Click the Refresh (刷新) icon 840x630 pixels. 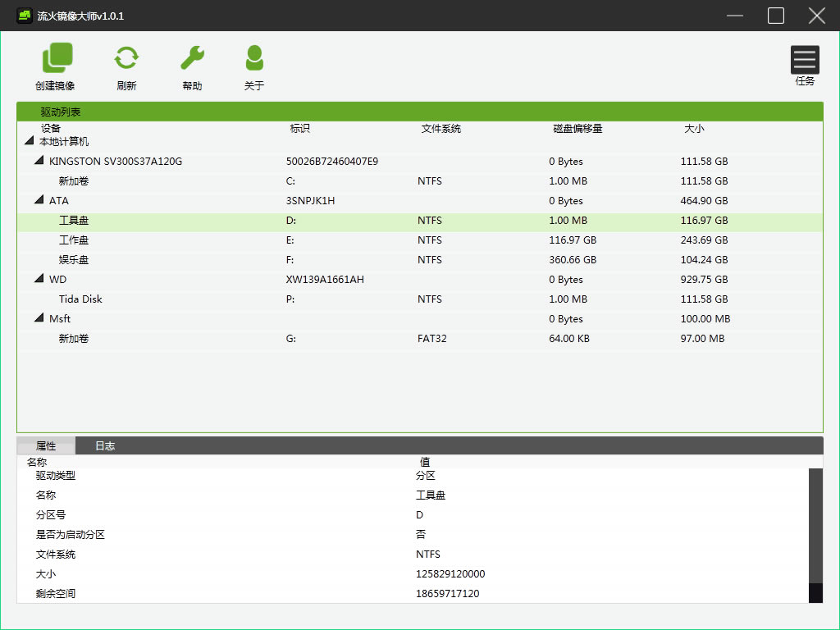pos(126,58)
